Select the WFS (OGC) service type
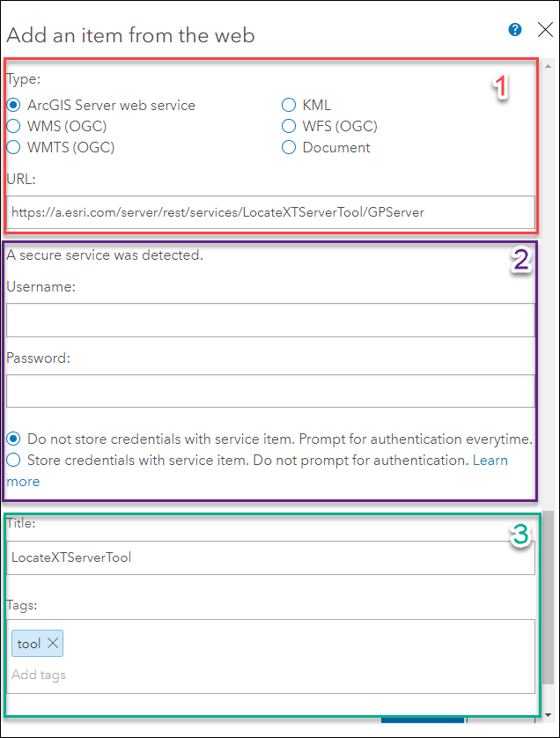560x738 pixels. (289, 126)
